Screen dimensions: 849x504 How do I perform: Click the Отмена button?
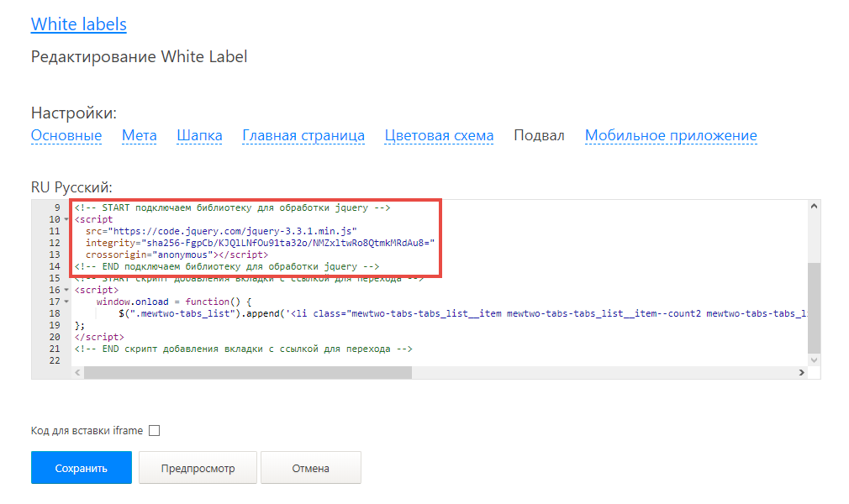311,467
